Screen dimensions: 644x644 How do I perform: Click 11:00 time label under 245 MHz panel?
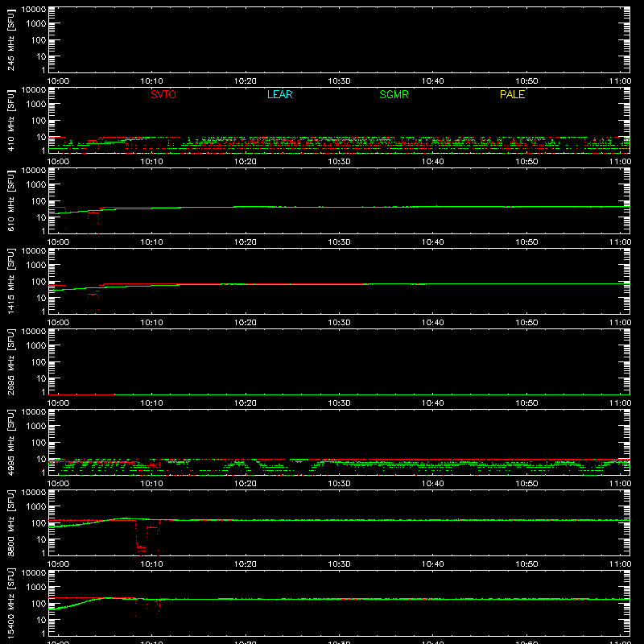pos(620,81)
